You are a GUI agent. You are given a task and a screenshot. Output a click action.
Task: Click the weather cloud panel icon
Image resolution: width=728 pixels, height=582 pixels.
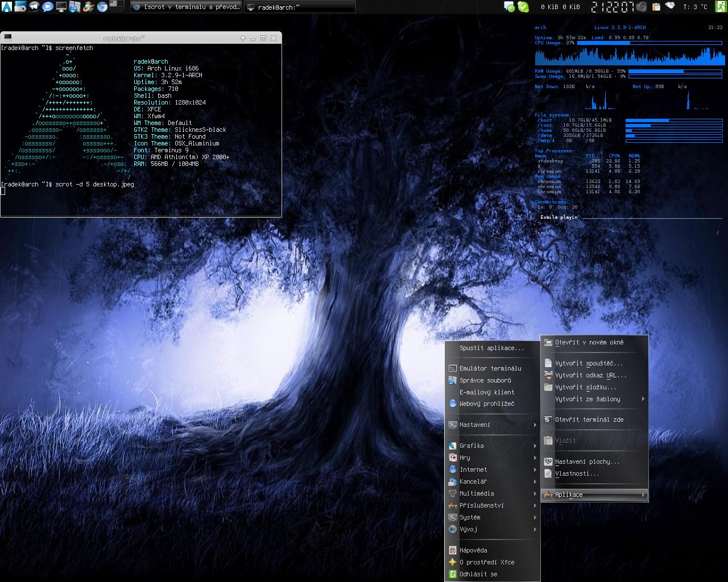point(670,7)
